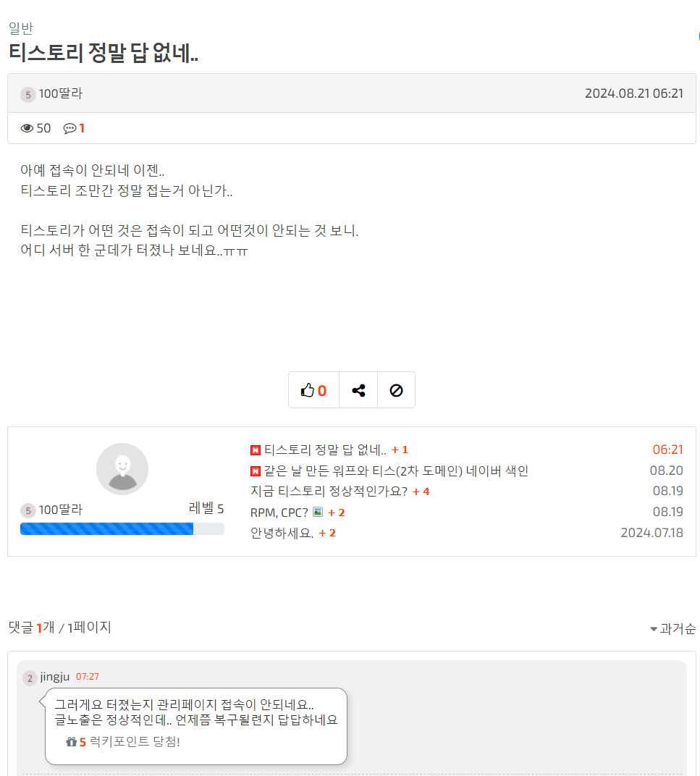Click the comment line '그러게요 터졌는지 관리페이지 접속이 안되네요..'
Viewport: 700px width, 776px height.
[184, 705]
